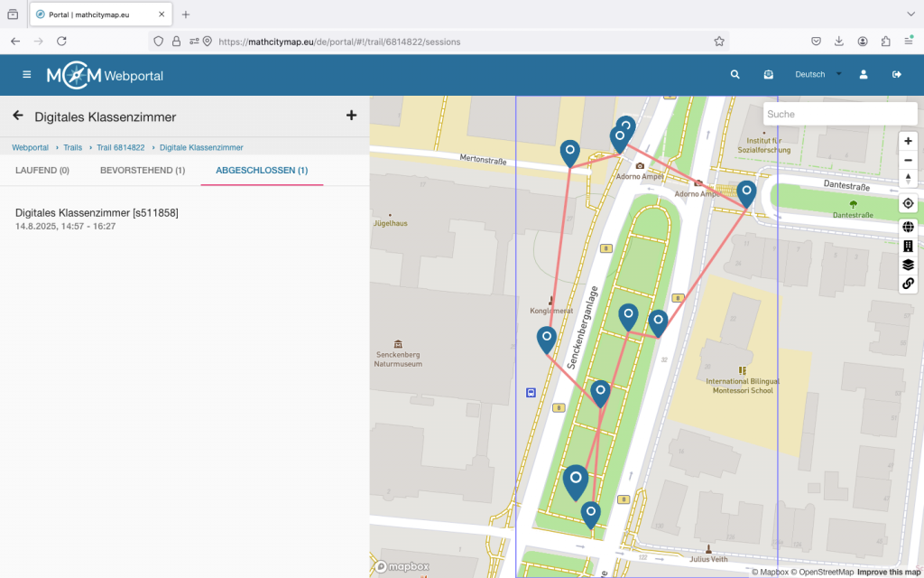Click the search magnifier in header

735,75
